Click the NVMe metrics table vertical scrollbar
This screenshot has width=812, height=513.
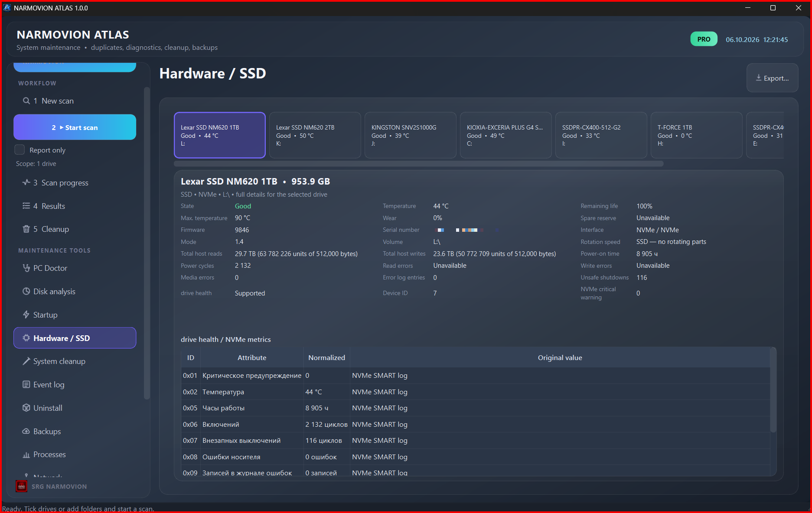tap(773, 390)
